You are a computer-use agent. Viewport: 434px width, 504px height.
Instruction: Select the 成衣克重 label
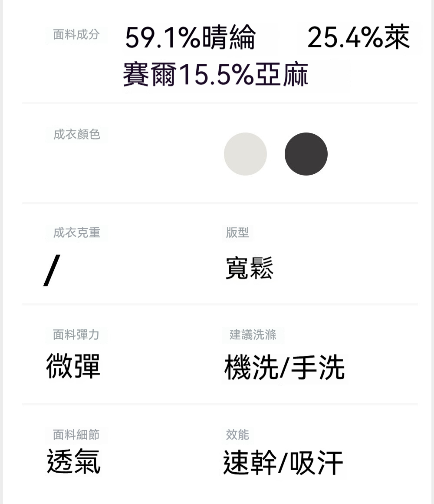(76, 233)
